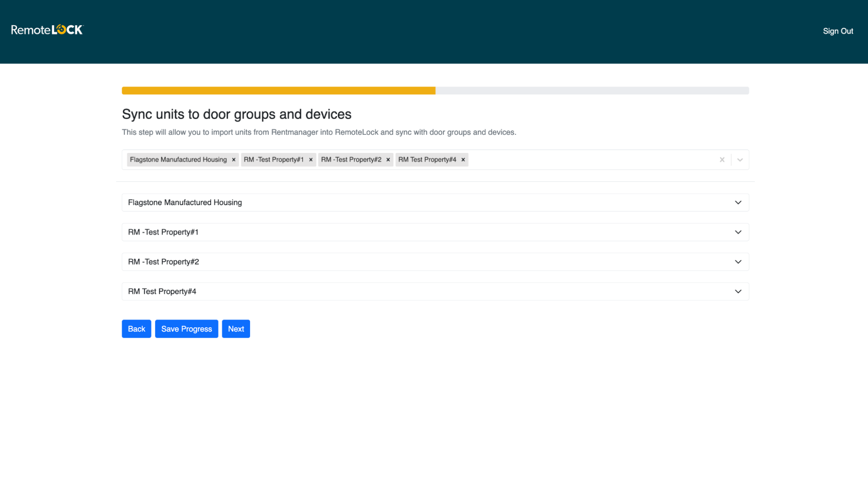Remove the RM Test Property#4 tag

[x=463, y=160]
